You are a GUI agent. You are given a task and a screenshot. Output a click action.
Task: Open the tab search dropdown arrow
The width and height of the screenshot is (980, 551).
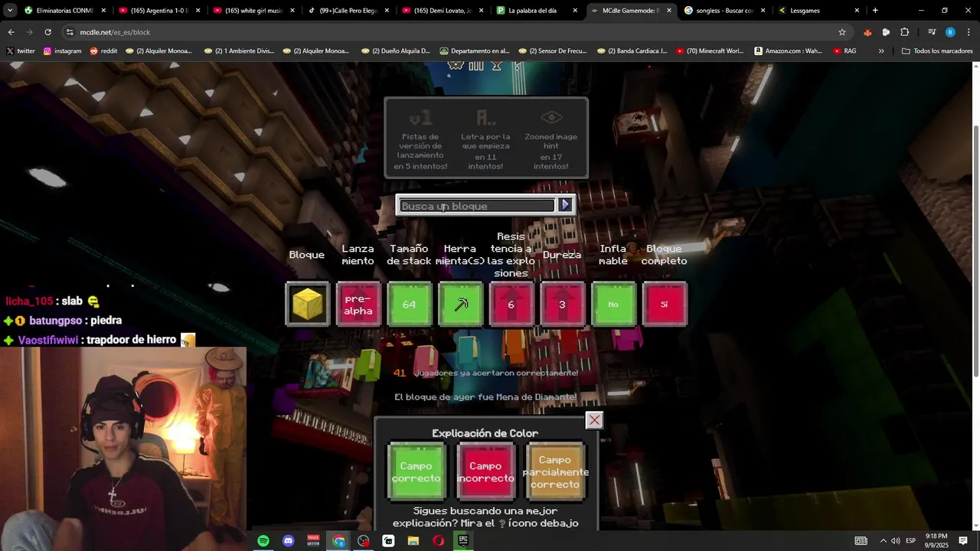click(x=10, y=11)
